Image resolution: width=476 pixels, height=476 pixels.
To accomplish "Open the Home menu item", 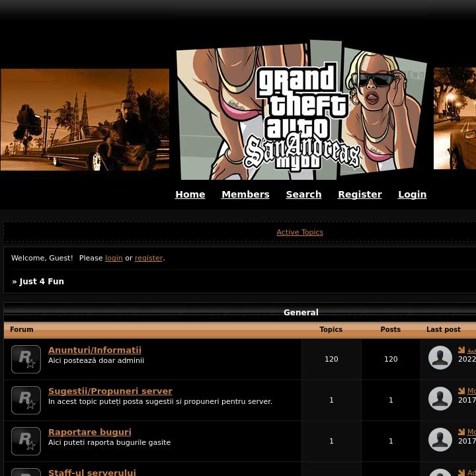I will 190,194.
